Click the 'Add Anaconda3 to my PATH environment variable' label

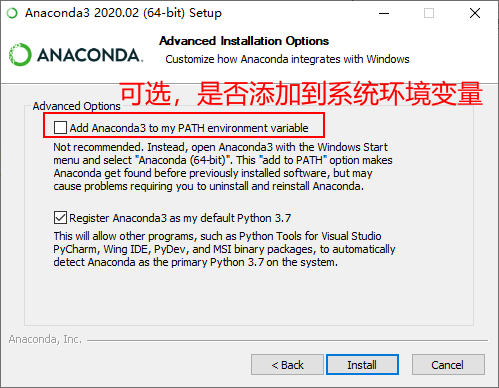189,128
